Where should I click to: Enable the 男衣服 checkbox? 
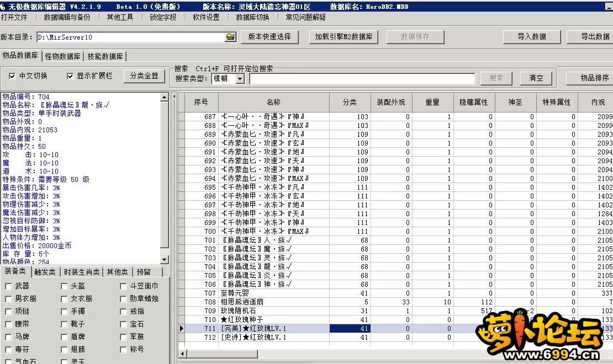[8, 299]
